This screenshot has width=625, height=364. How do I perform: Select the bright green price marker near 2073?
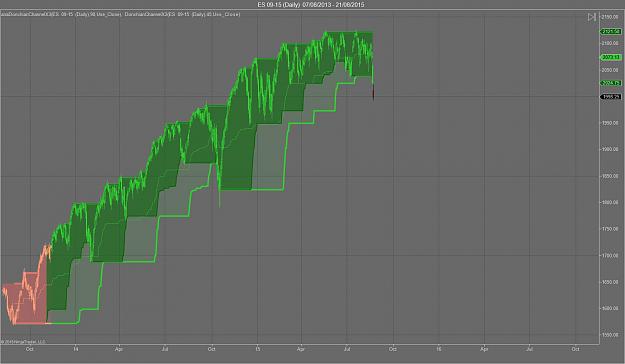(611, 57)
